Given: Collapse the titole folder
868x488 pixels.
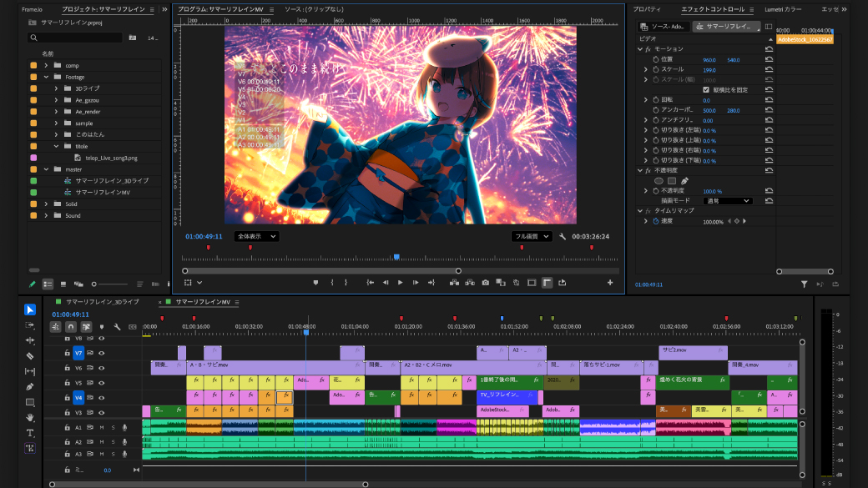Looking at the screenshot, I should [x=56, y=146].
